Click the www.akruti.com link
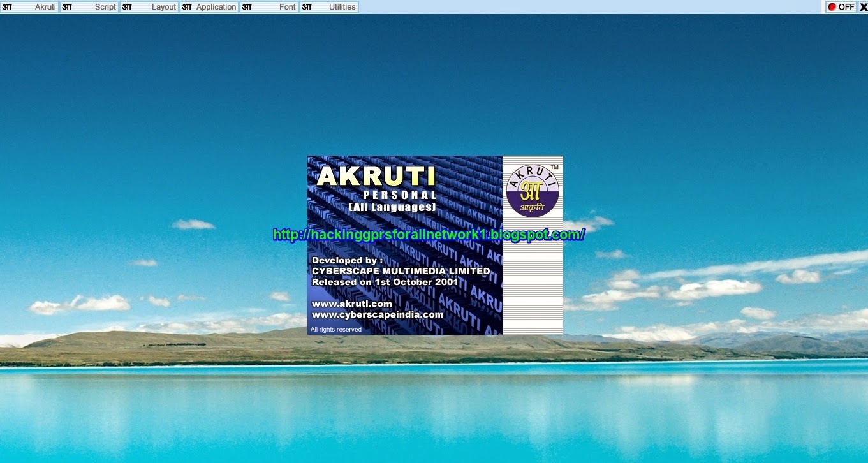Viewport: 868px width, 463px height. (351, 304)
